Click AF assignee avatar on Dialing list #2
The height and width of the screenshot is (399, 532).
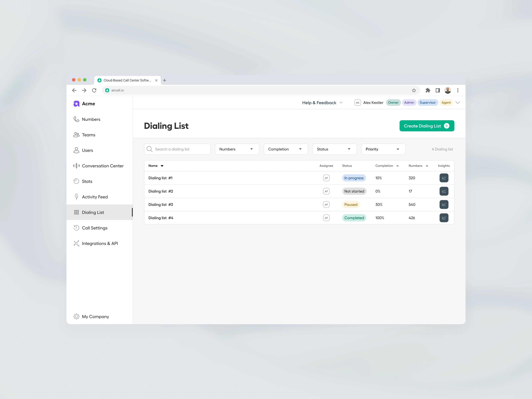pyautogui.click(x=326, y=191)
